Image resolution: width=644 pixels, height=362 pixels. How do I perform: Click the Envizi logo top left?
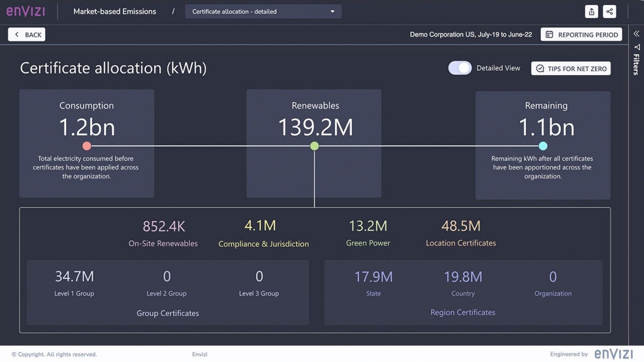tap(26, 11)
